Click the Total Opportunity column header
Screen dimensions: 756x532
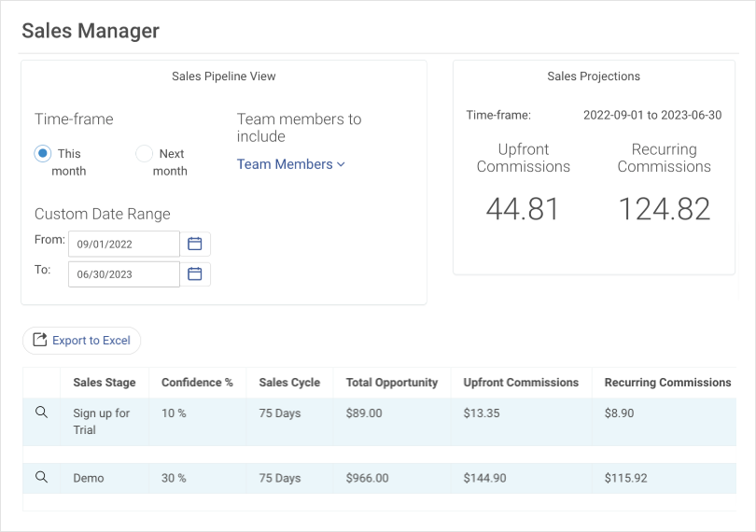coord(391,383)
